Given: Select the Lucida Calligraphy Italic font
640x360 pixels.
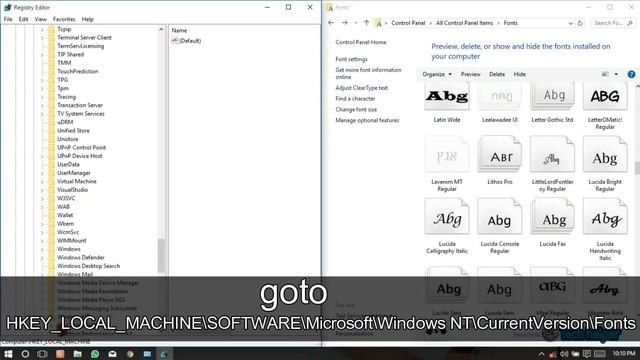Looking at the screenshot, I should coord(447,227).
